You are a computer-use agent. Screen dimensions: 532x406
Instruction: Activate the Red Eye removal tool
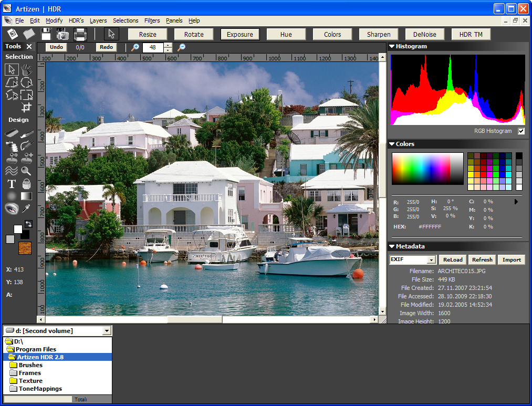click(x=12, y=209)
